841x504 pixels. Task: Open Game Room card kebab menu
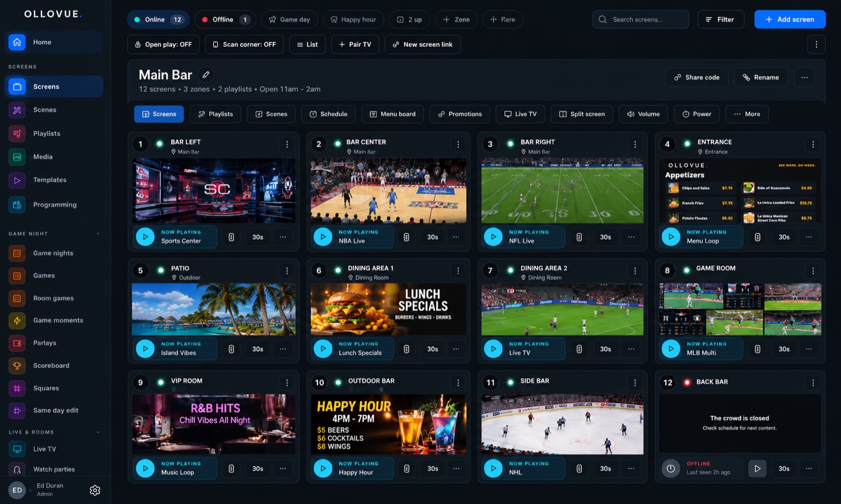coord(813,271)
